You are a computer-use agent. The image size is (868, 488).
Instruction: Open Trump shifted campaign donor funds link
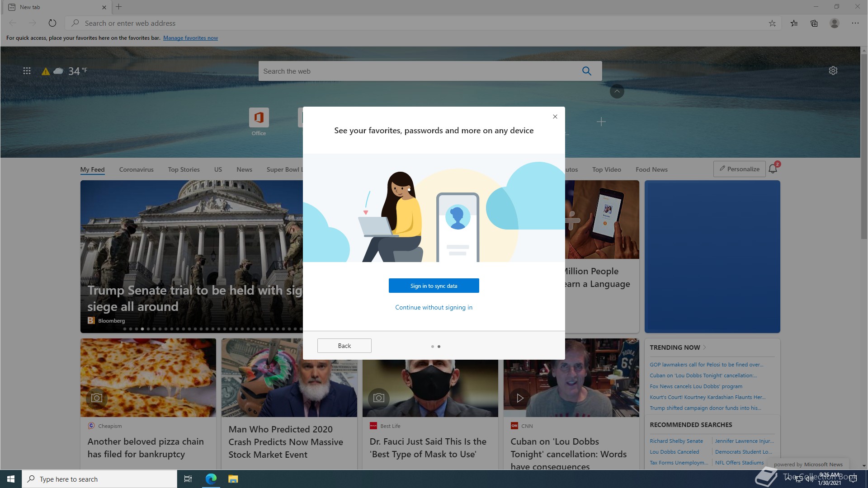[x=705, y=408]
